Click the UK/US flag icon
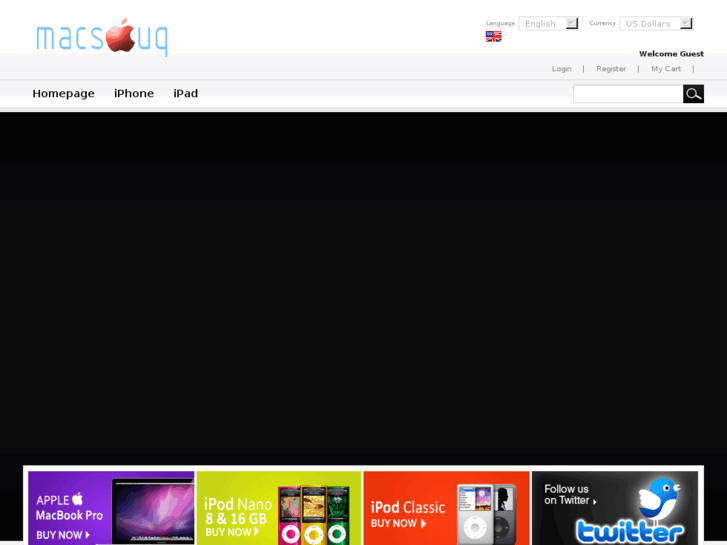 coord(493,37)
